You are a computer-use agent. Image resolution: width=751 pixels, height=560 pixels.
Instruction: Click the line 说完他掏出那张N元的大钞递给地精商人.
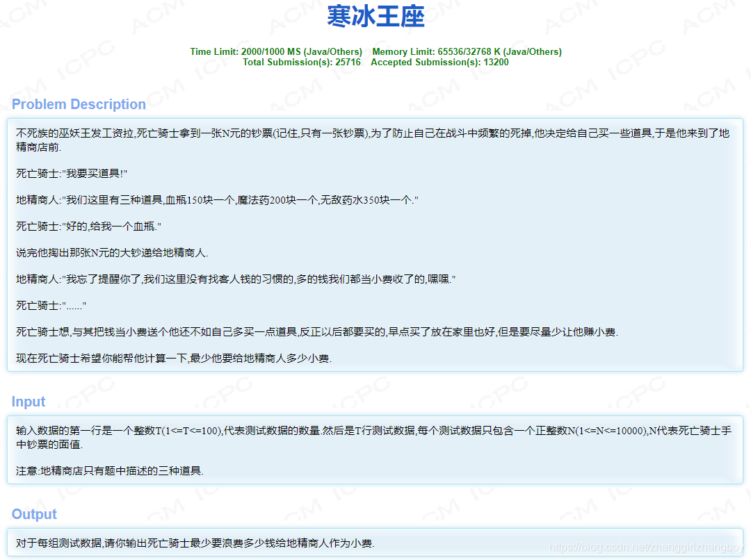(112, 252)
